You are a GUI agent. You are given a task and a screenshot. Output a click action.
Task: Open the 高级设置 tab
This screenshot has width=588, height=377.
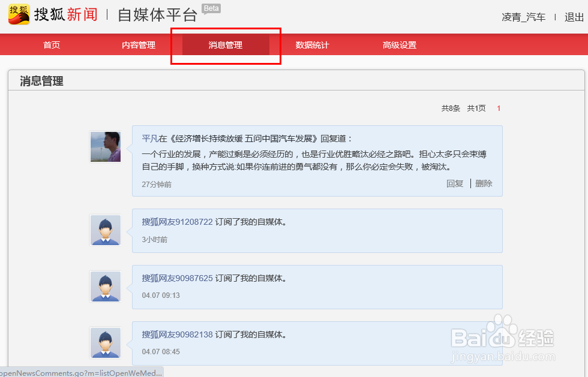(400, 44)
